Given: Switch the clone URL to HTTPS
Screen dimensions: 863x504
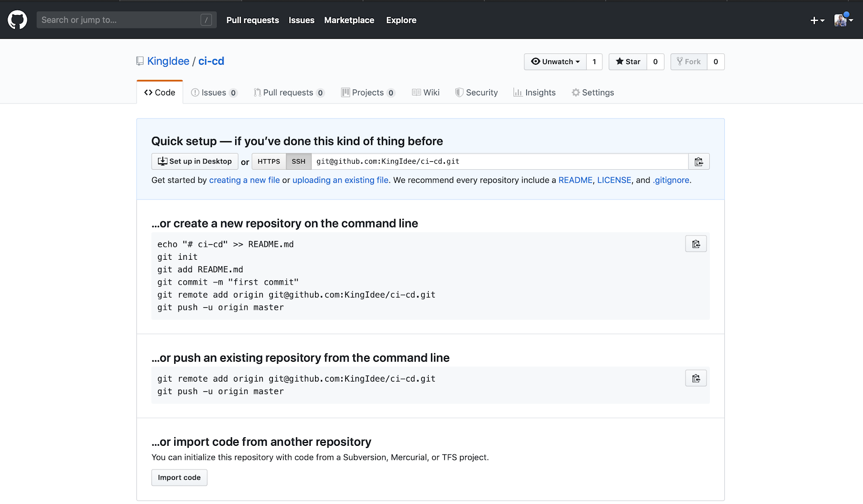Looking at the screenshot, I should click(269, 161).
